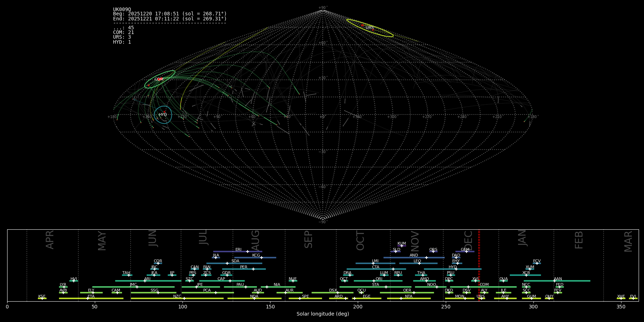Image resolution: width=644 pixels, height=322 pixels.
Task: Click the KUM peak cross marker
Action: point(402,246)
